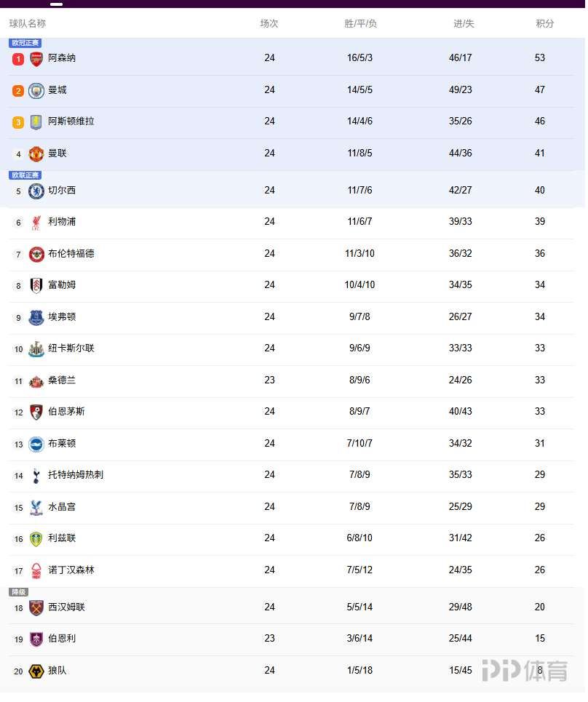This screenshot has height=702, width=588.
Task: Click the 积分 column header
Action: [x=544, y=24]
